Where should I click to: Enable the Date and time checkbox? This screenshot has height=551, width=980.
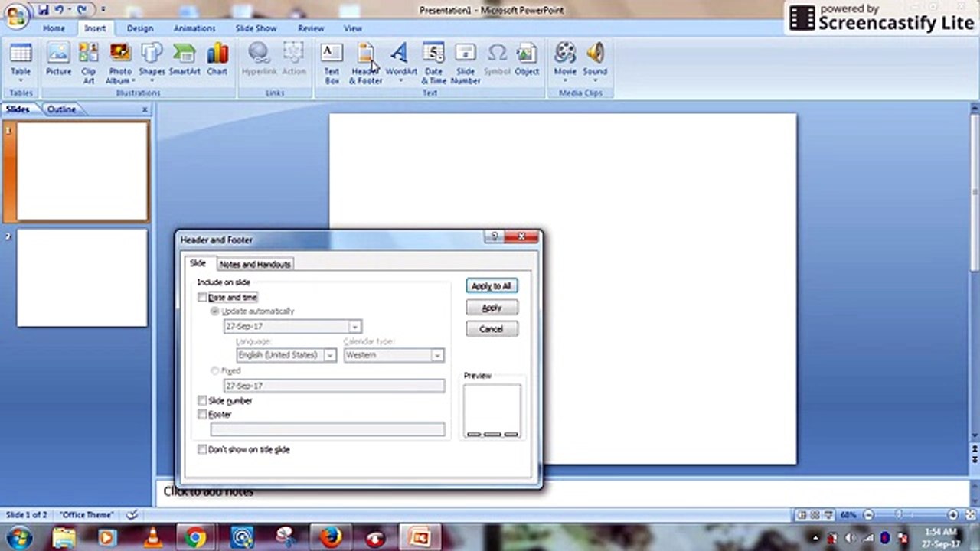click(202, 297)
